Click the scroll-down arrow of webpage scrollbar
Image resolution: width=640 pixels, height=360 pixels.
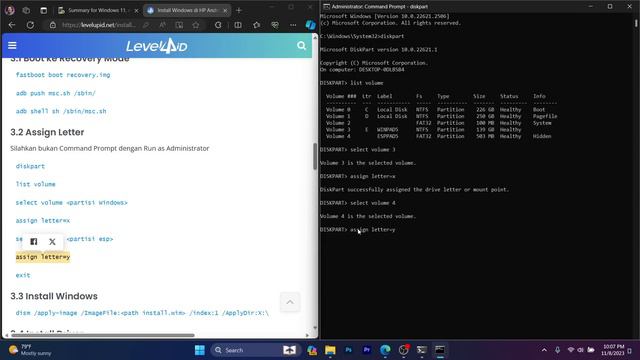coord(315,328)
